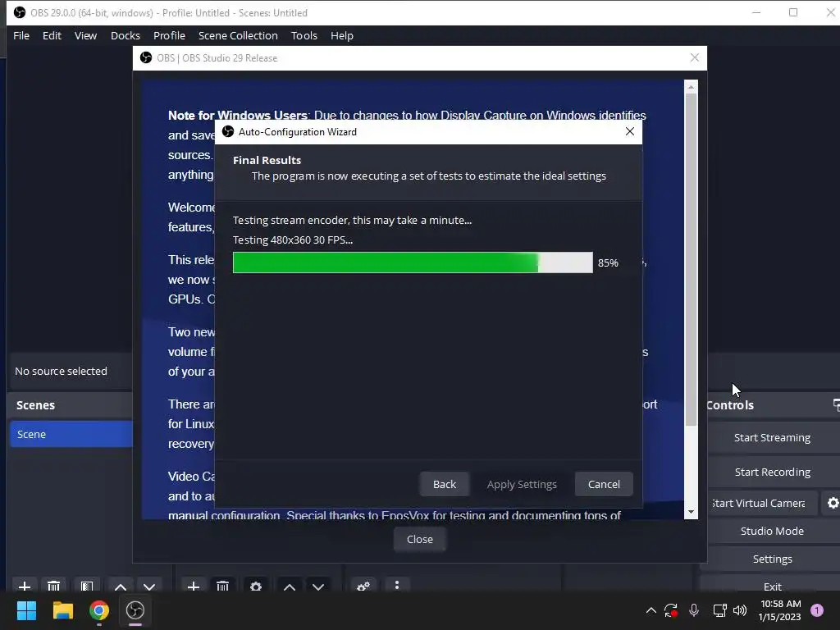840x630 pixels.
Task: Open the Docks menu
Action: (x=126, y=35)
